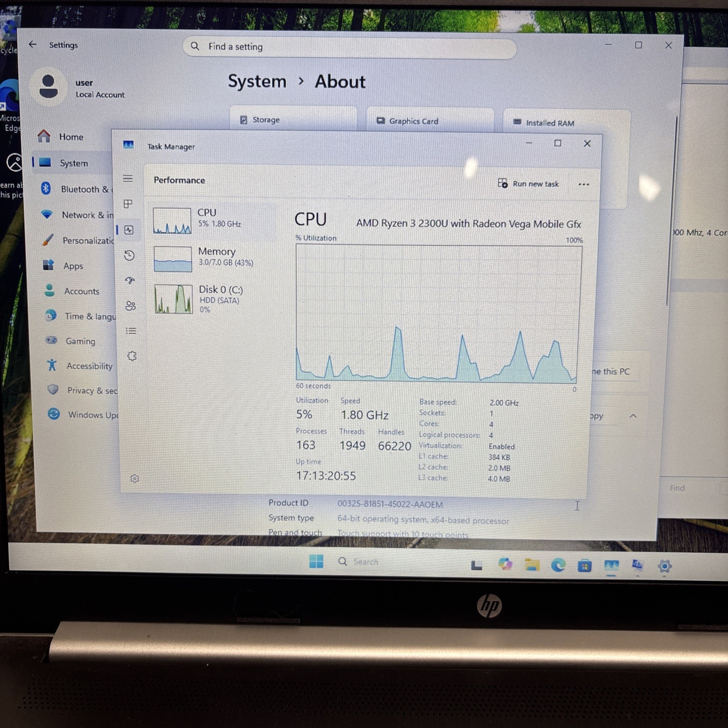
Task: Minimize the Task Manager window
Action: click(x=529, y=143)
